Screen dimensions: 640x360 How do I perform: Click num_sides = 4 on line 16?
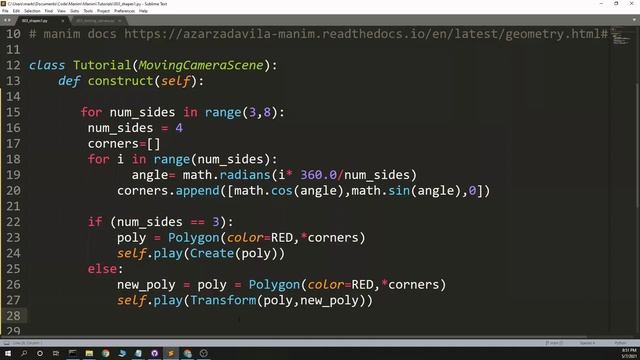(x=135, y=128)
